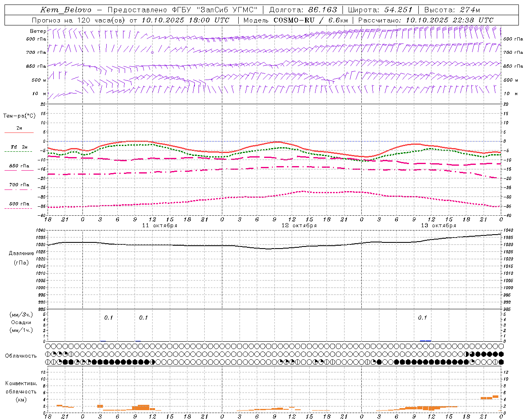Image resolution: width=525 pixels, height=420 pixels.
Task: Click the (мм/1ч.) precipitation unit label
Action: (21, 330)
